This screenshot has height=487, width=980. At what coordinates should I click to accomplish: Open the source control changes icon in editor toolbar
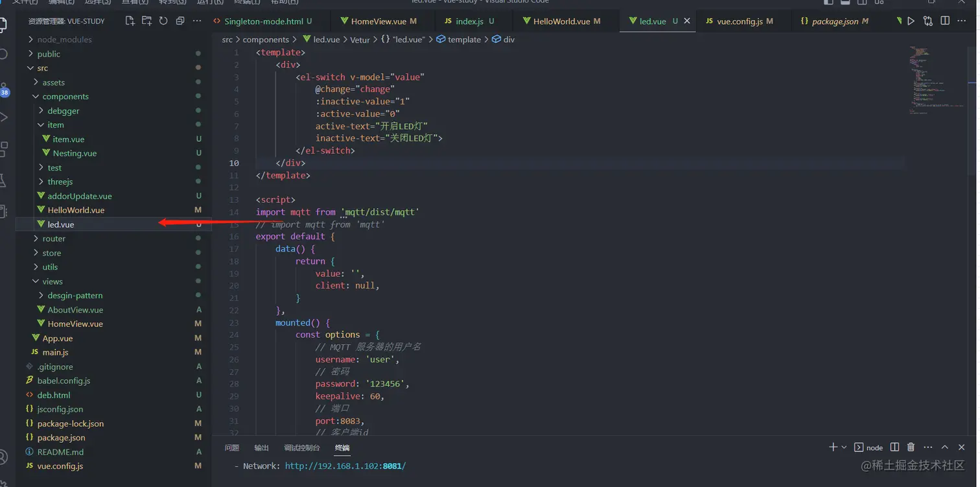point(928,21)
